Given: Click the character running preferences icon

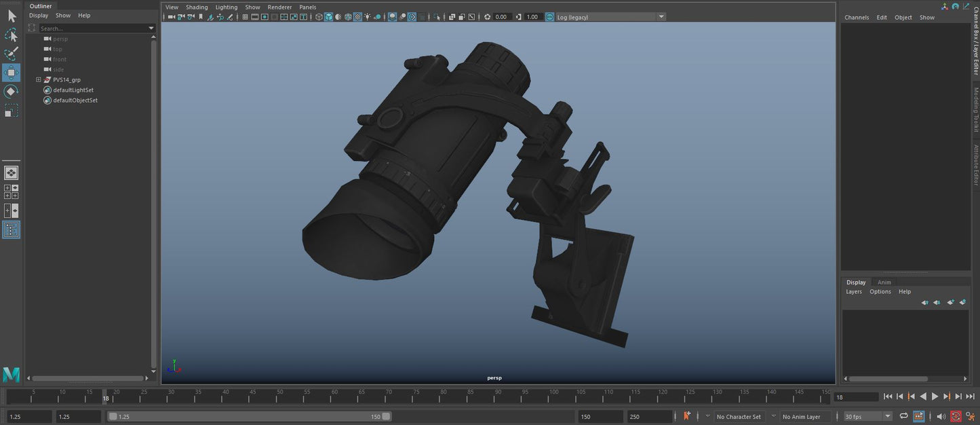Looking at the screenshot, I should [x=971, y=416].
